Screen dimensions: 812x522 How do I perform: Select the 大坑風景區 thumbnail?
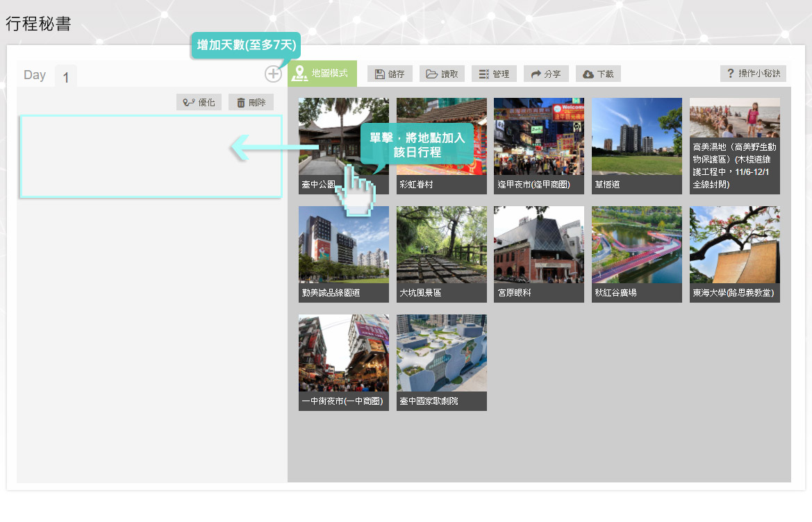(441, 254)
